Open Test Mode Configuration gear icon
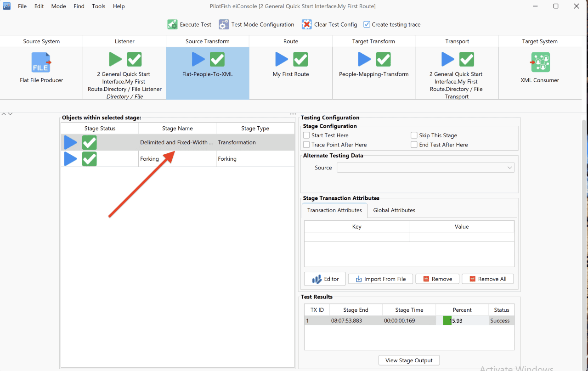588x371 pixels. tap(224, 24)
